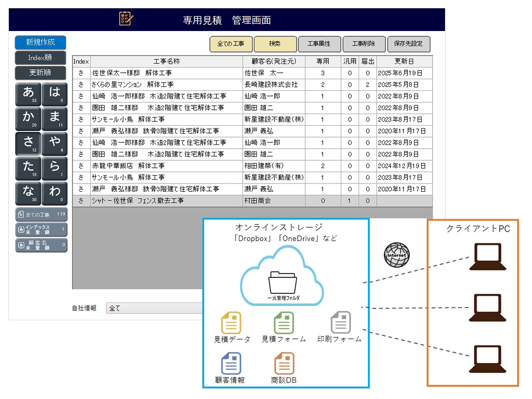Click customer cell 村田商会
Image resolution: width=532 pixels, height=399 pixels.
click(x=274, y=201)
